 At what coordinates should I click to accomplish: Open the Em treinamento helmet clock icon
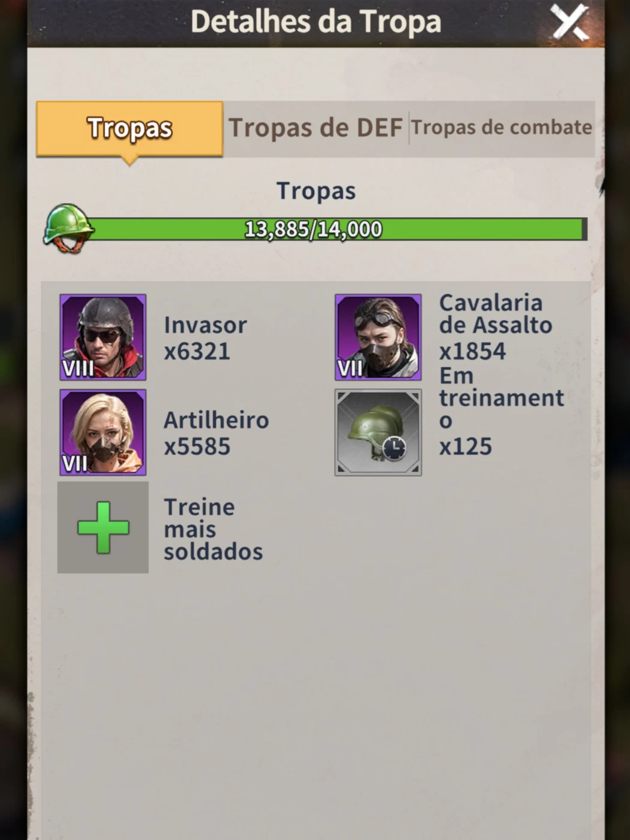[x=378, y=432]
